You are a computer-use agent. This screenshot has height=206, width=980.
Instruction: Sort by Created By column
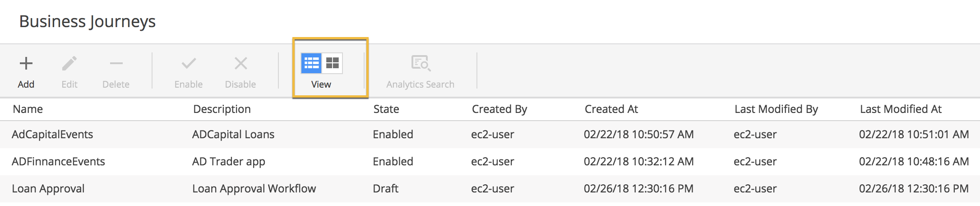pos(499,109)
